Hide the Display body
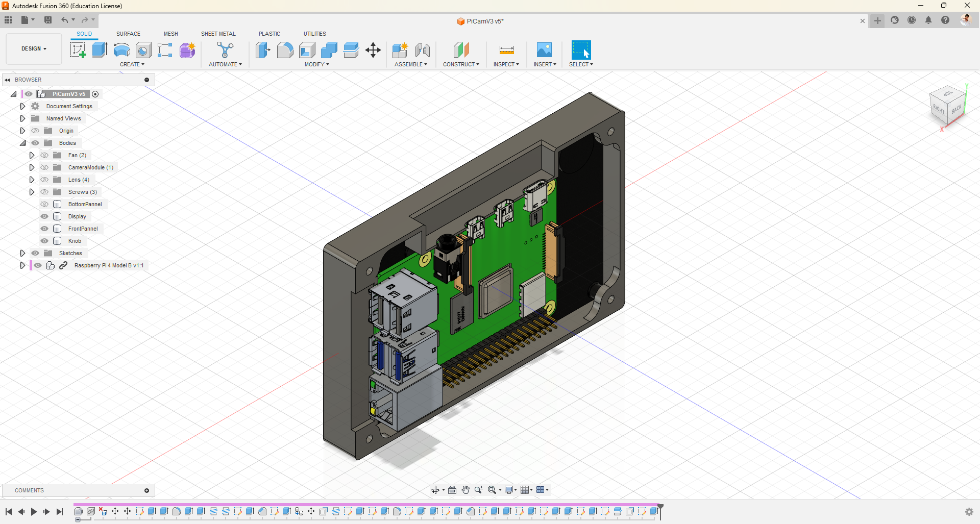This screenshot has height=524, width=980. 44,216
